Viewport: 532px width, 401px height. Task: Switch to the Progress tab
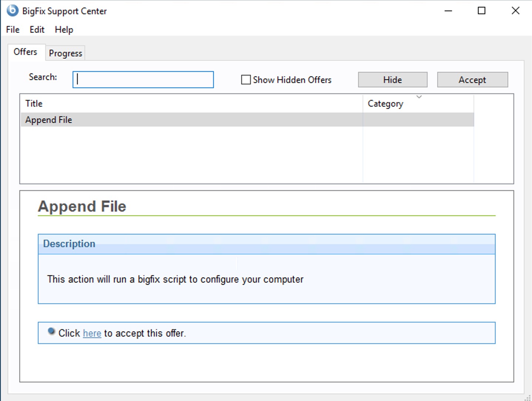pyautogui.click(x=65, y=53)
